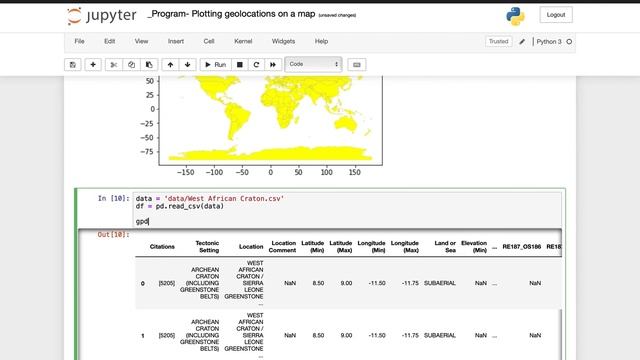Click the kernel idle circle indicator
This screenshot has width=640, height=360.
click(x=569, y=42)
